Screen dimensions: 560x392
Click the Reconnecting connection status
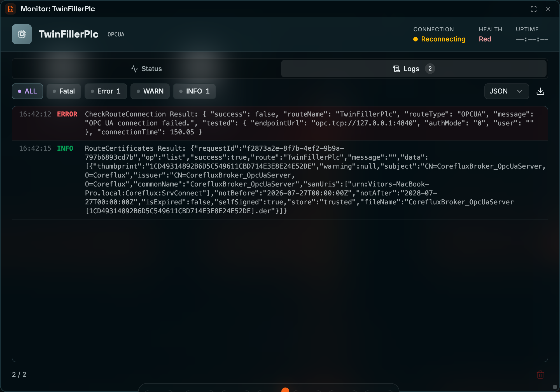[x=439, y=39]
